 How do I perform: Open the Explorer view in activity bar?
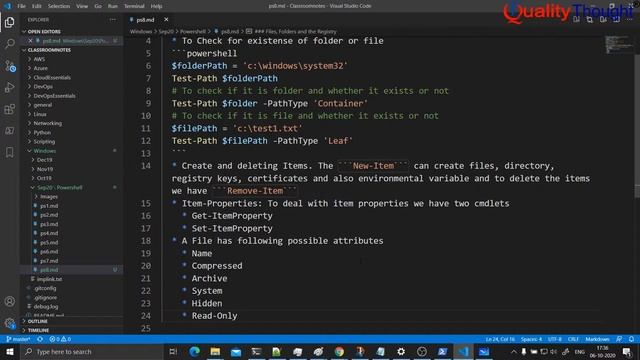pyautogui.click(x=9, y=22)
